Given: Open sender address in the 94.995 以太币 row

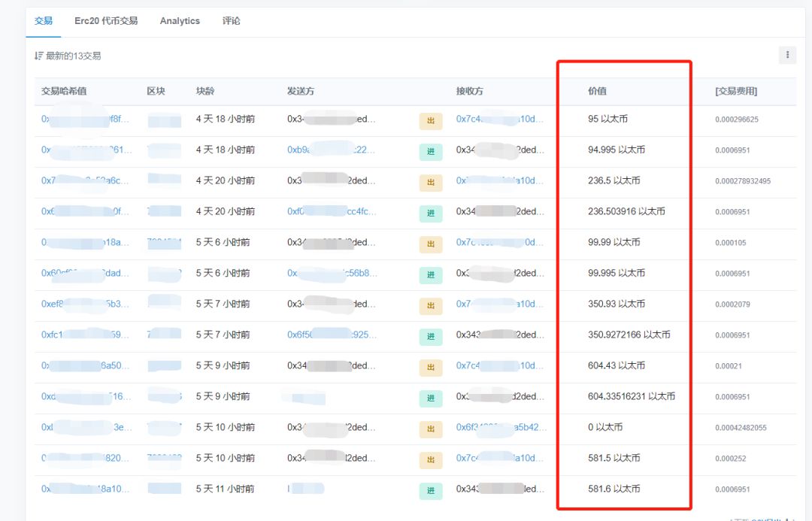Looking at the screenshot, I should click(x=331, y=150).
